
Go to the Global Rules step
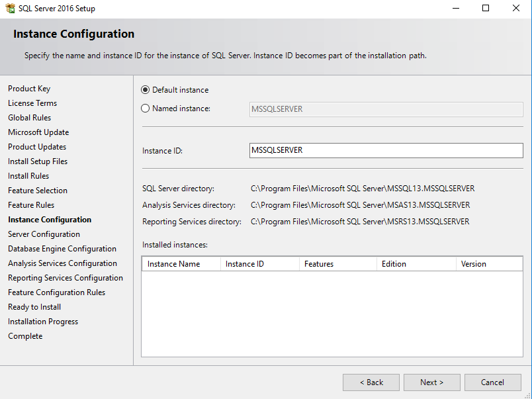point(30,118)
